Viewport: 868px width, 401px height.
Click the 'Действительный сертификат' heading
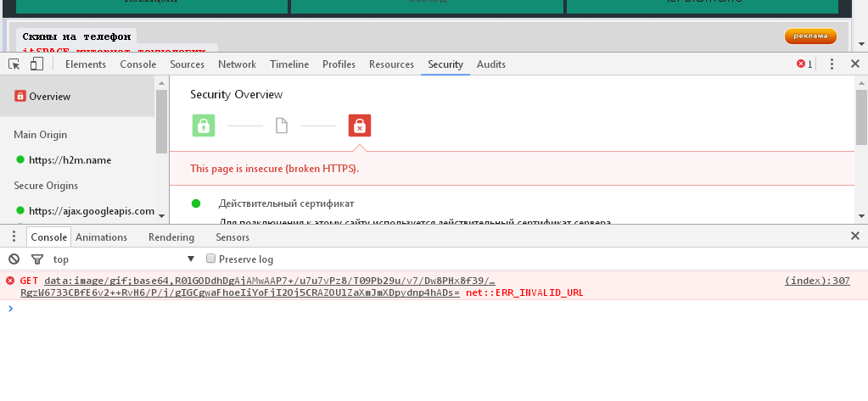coord(286,203)
